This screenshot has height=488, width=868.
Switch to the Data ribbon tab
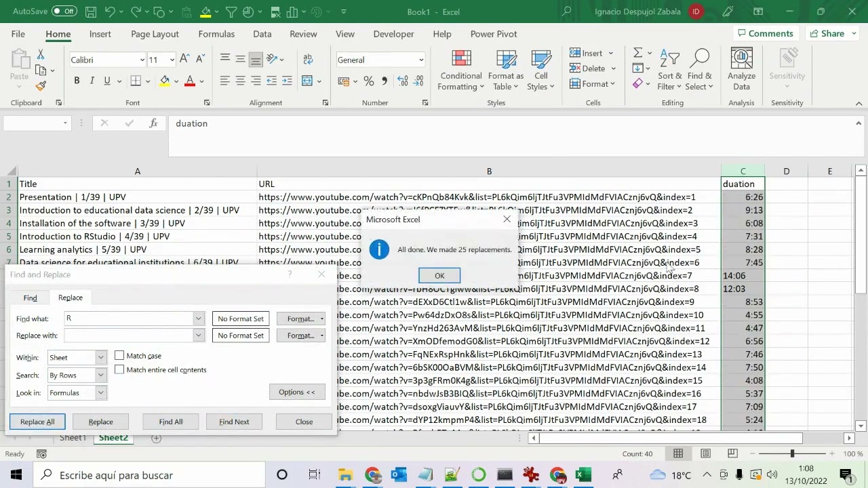262,34
